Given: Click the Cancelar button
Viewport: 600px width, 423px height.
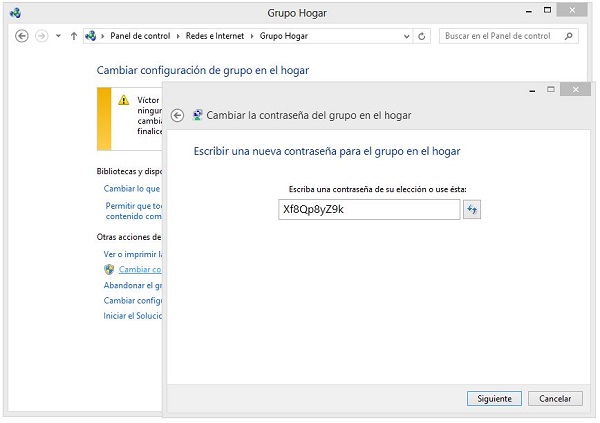Looking at the screenshot, I should point(555,399).
